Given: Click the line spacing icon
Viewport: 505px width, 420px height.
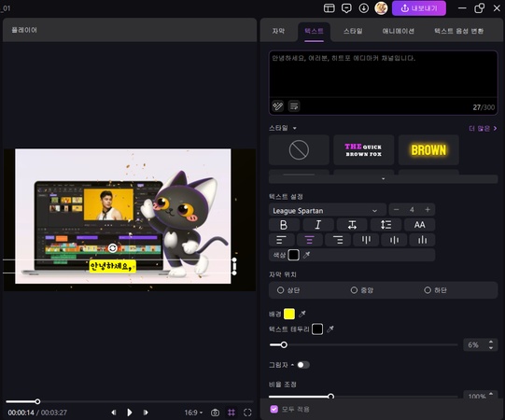Looking at the screenshot, I should click(x=386, y=225).
